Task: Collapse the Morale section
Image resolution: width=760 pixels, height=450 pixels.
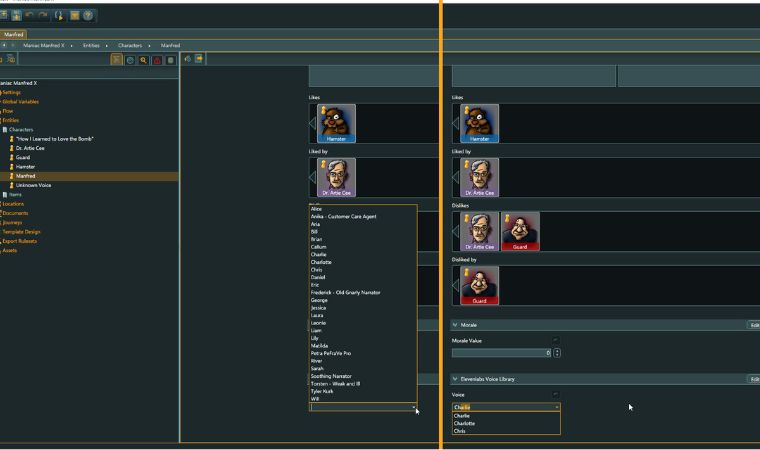Action: [x=455, y=325]
